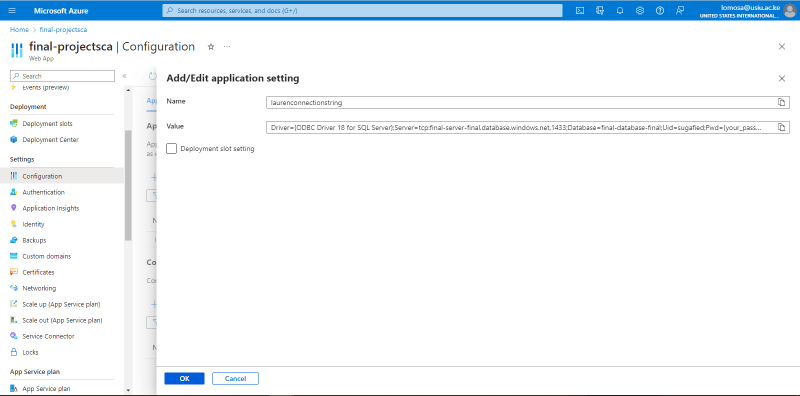Screen dimensions: 800x396
Task: Click the Name field with laurenconnectionstring
Action: [528, 103]
